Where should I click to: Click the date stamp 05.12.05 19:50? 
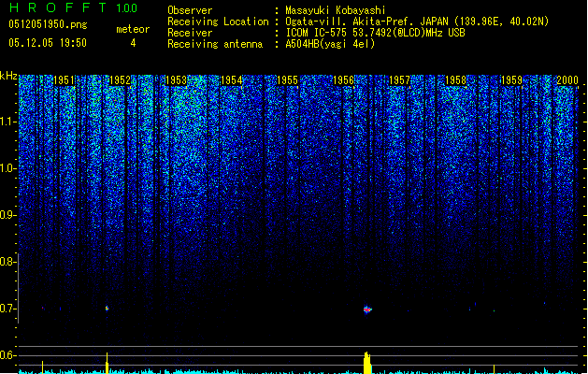(x=48, y=43)
